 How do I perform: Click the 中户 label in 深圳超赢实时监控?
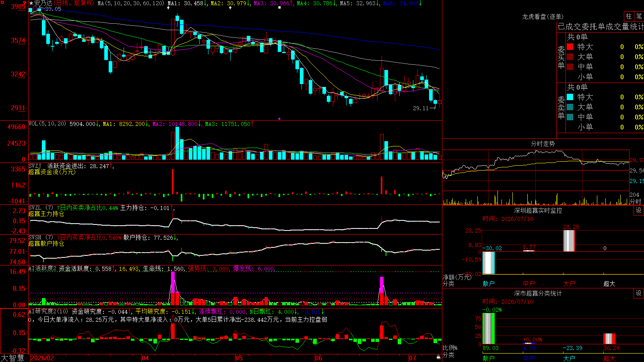(529, 284)
